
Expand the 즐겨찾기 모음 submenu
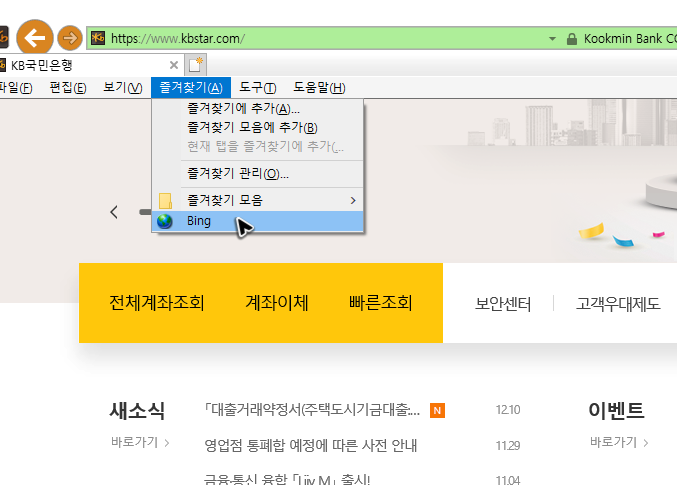(x=257, y=200)
